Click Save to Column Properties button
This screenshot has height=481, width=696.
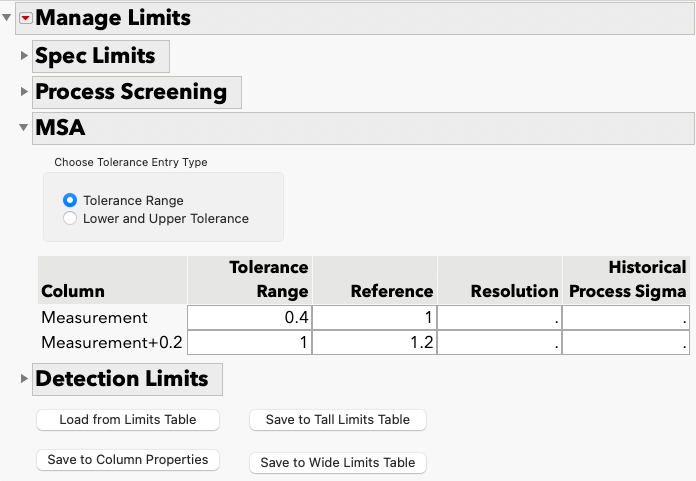(x=128, y=460)
